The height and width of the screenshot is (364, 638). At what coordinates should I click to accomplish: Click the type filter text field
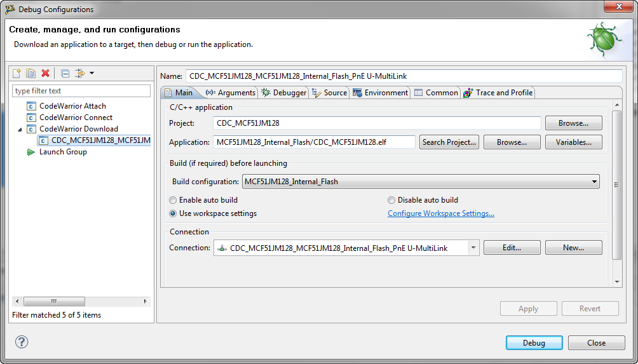81,91
